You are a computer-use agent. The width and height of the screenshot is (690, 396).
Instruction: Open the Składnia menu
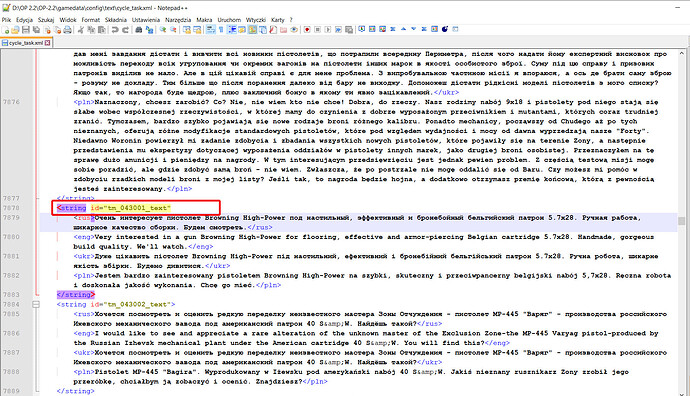pos(116,20)
